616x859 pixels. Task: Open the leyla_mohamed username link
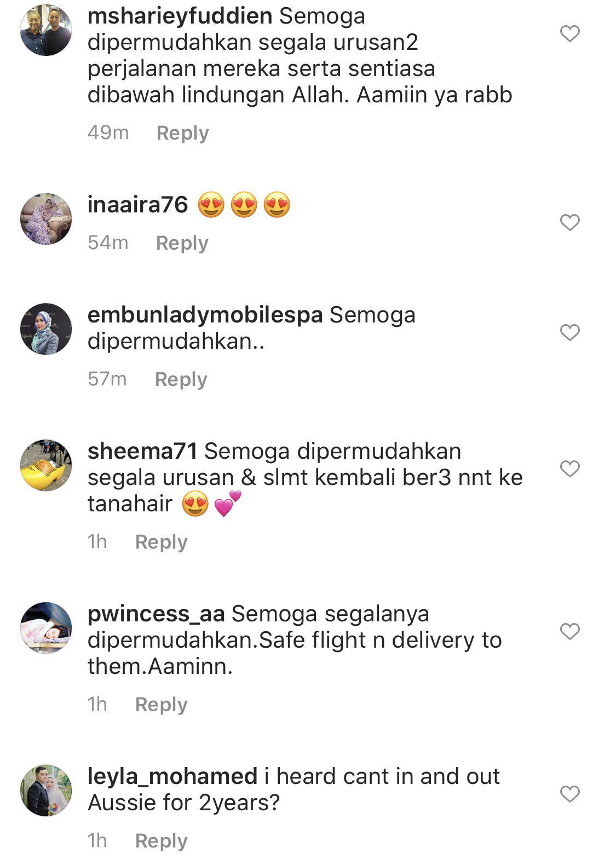click(172, 777)
